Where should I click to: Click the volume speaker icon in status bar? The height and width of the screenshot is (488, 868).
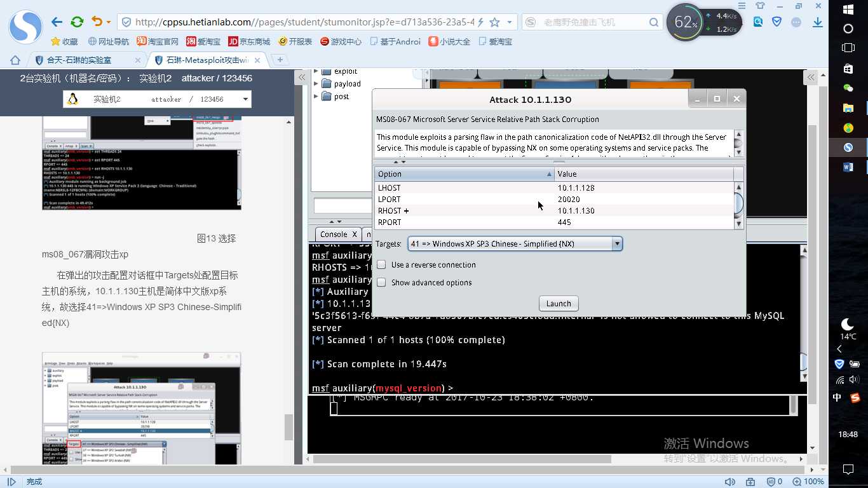(731, 482)
